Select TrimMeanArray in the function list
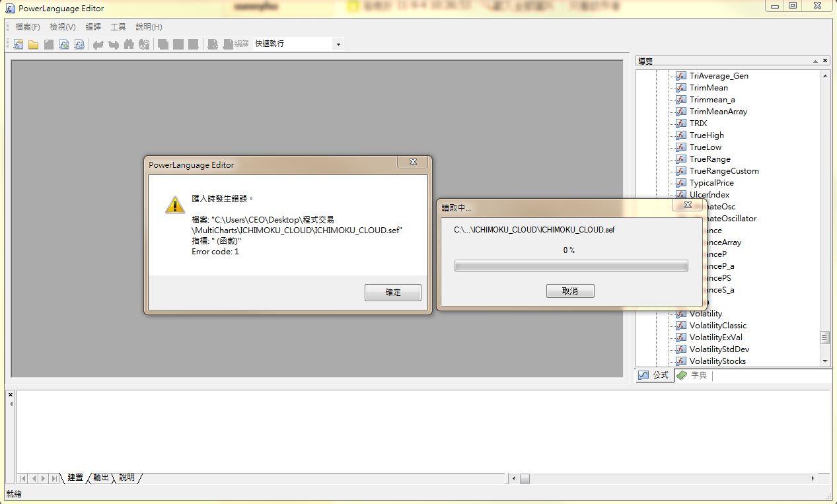837x504 pixels. pos(718,112)
